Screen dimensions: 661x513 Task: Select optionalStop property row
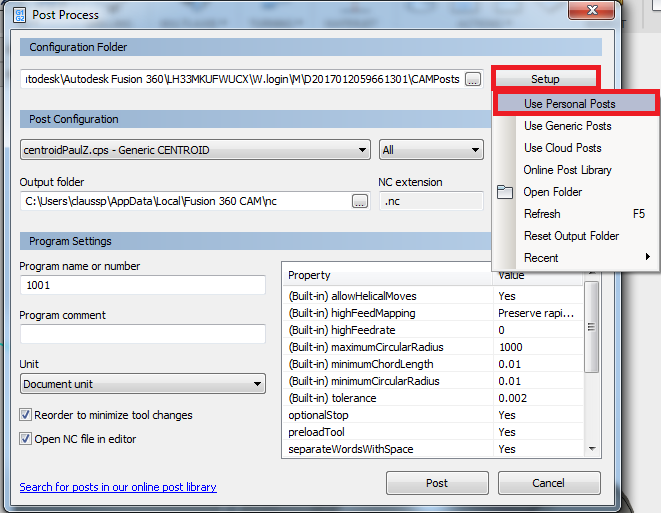433,415
